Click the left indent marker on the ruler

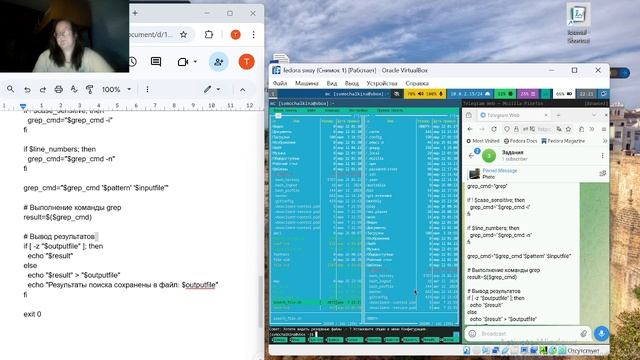coord(23,106)
